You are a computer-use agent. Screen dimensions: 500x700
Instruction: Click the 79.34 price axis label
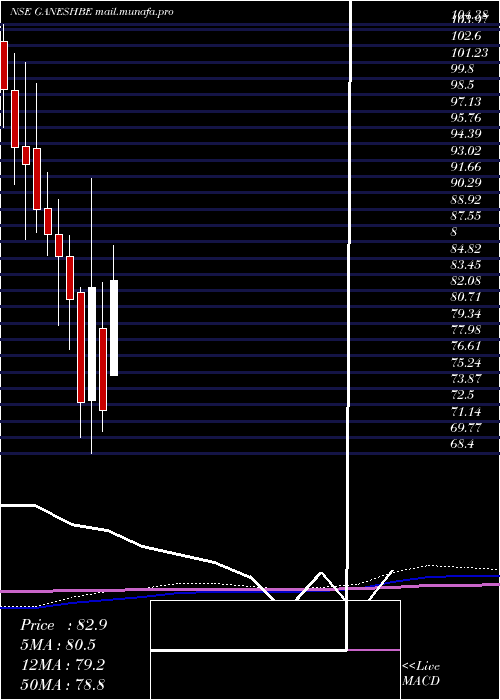[466, 314]
